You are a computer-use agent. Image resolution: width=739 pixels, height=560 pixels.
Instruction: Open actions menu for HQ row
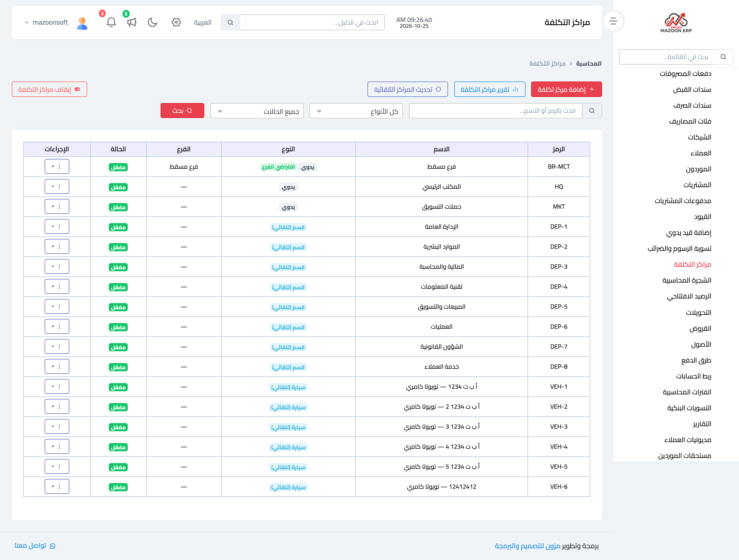point(57,186)
